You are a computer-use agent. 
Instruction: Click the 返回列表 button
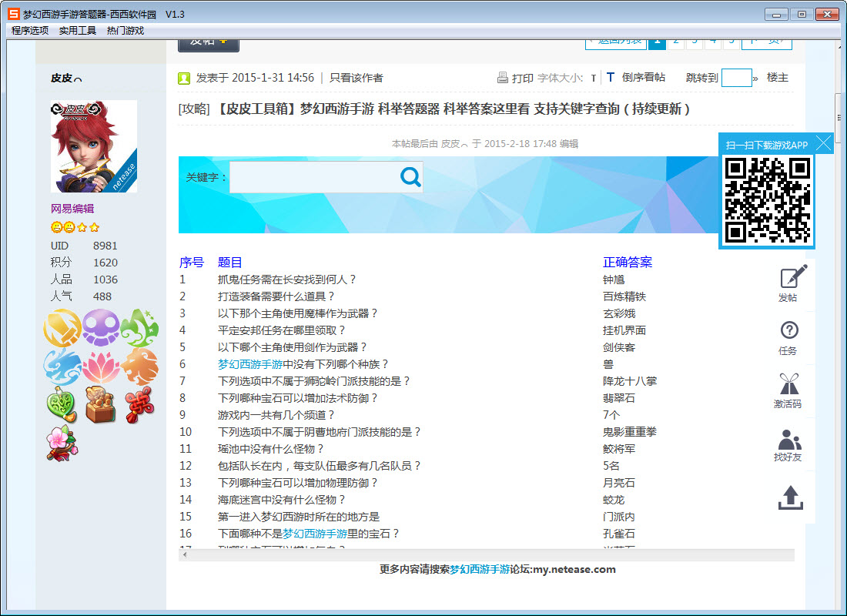point(616,43)
